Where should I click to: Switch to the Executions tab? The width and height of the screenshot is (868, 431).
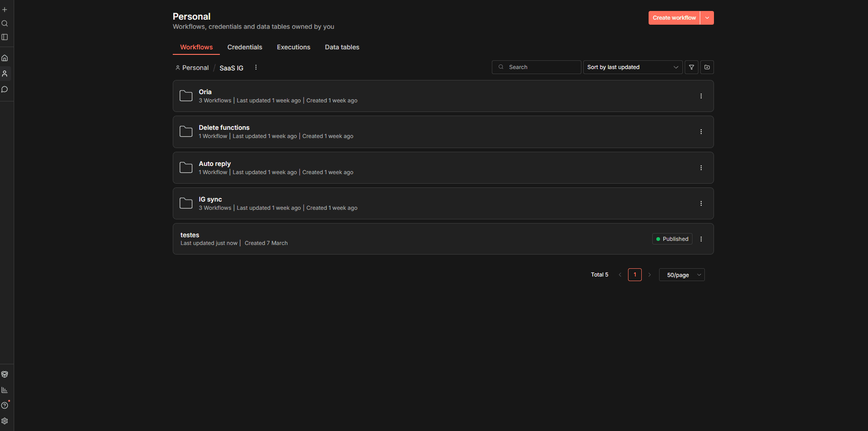pyautogui.click(x=293, y=47)
